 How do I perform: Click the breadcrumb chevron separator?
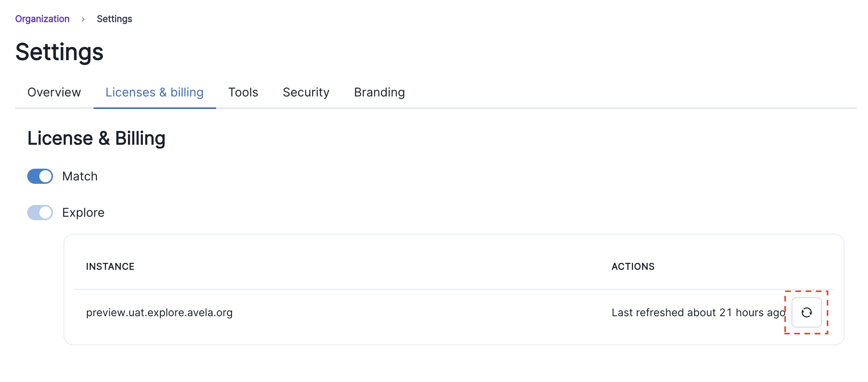[x=83, y=19]
